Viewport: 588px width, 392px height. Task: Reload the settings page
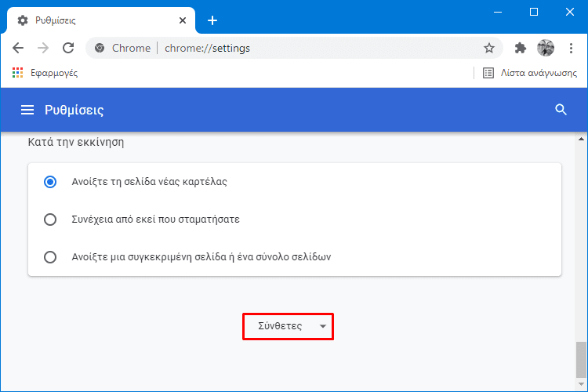click(68, 48)
